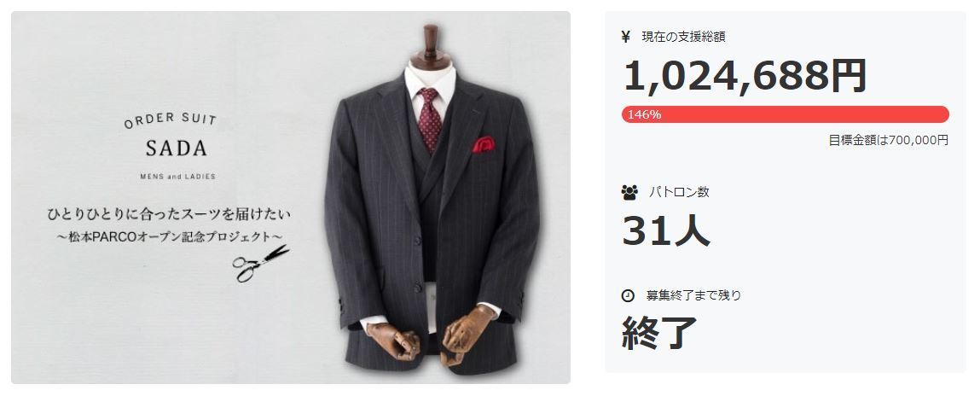Viewport: 980px width, 396px height.
Task: Click the suit jacket project image
Action: [291, 198]
